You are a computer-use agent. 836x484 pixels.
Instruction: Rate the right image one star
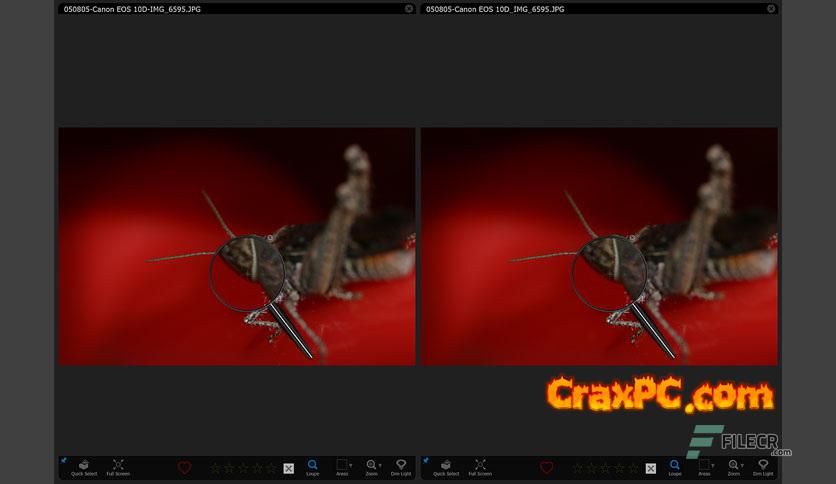[577, 469]
